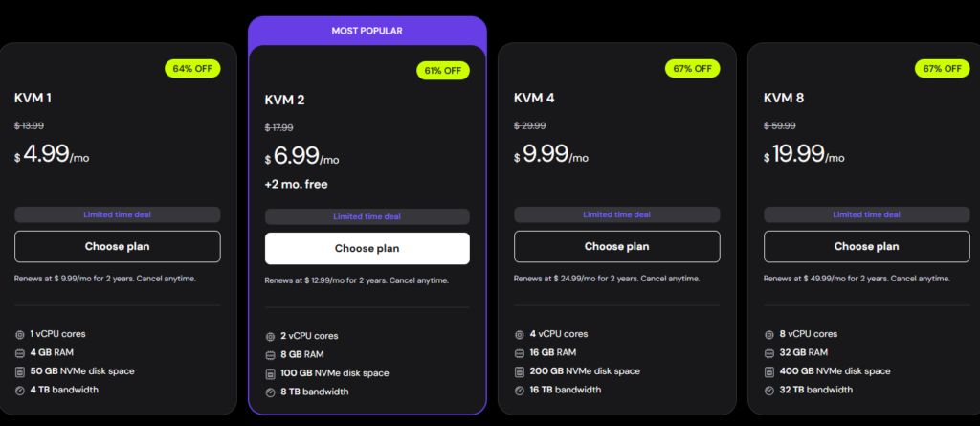The image size is (980, 426).
Task: Click the $6.99/mo price in KVM 2
Action: 302,157
